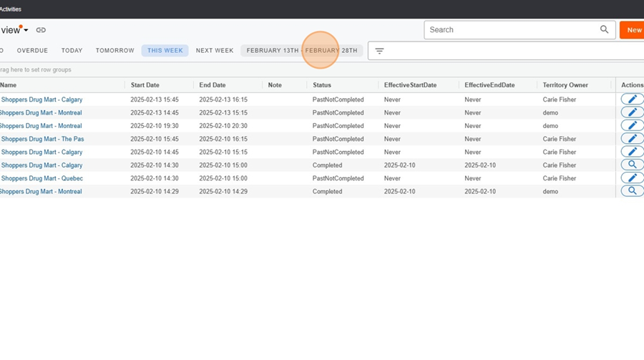
Task: Open Montreal link dated 2025-02-10 14:29
Action: point(41,192)
